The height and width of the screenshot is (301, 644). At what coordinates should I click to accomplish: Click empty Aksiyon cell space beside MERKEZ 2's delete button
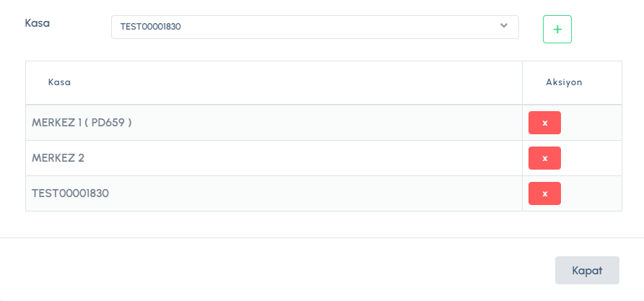[x=592, y=158]
